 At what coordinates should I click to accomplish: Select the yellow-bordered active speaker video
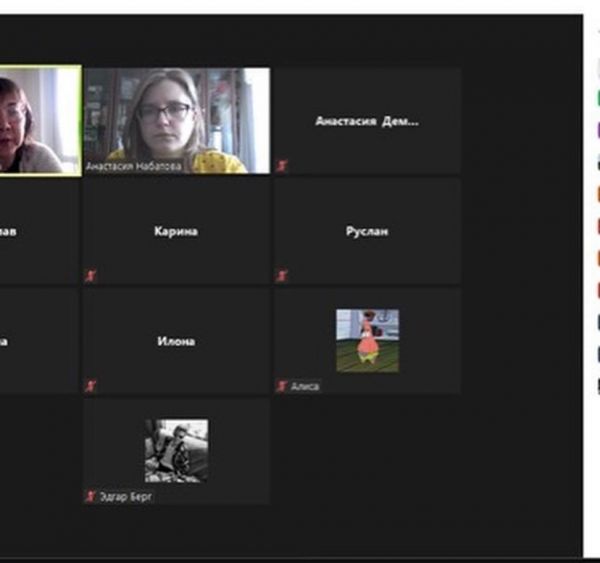[x=40, y=120]
